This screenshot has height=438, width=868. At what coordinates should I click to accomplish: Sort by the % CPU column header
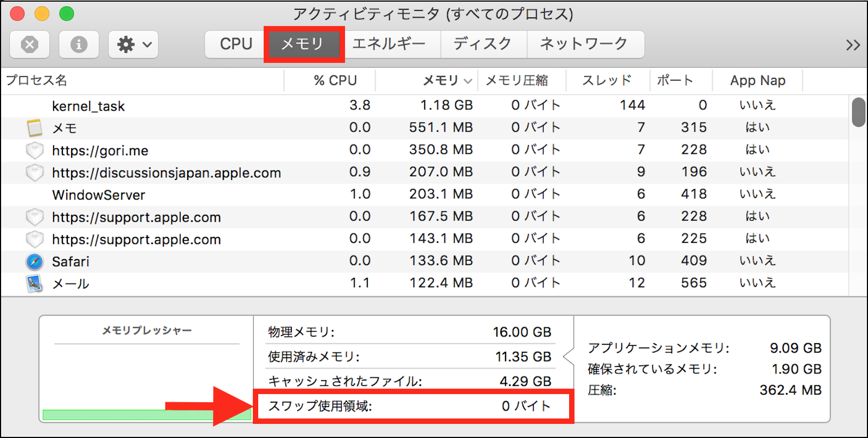(335, 81)
